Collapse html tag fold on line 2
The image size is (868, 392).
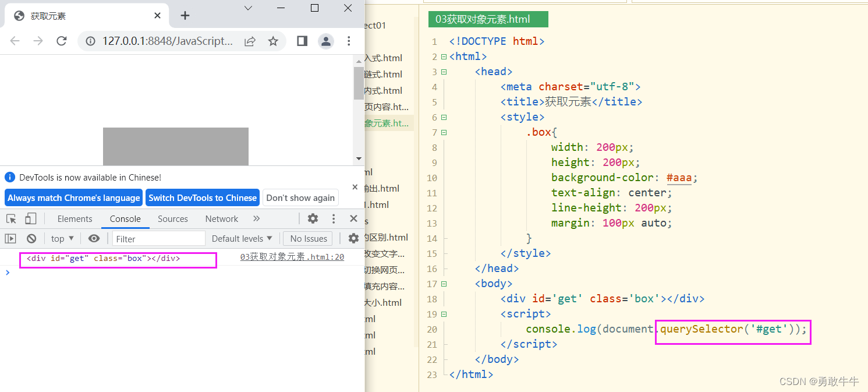click(444, 56)
